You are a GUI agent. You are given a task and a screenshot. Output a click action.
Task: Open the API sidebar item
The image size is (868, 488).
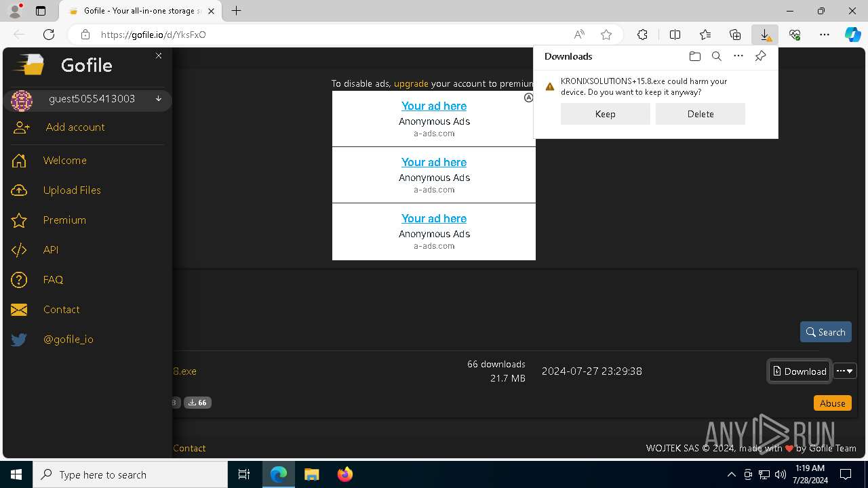(51, 250)
